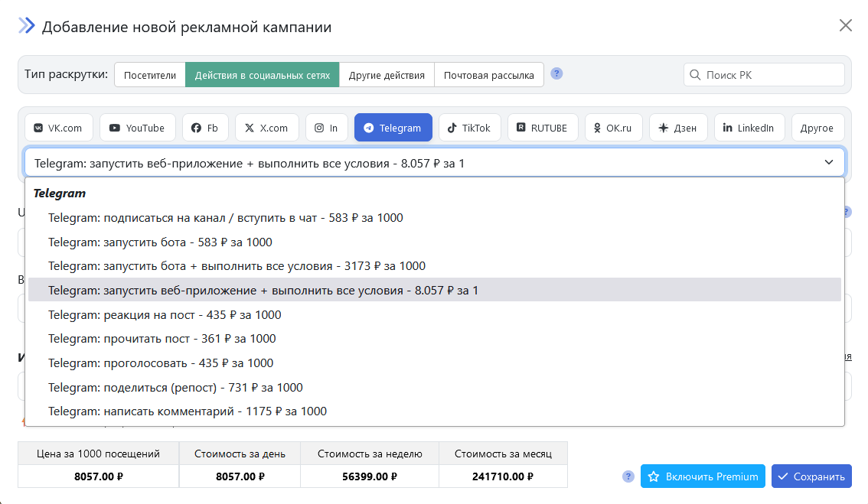This screenshot has width=868, height=504.
Task: Choose the YouTube platform button
Action: [138, 128]
